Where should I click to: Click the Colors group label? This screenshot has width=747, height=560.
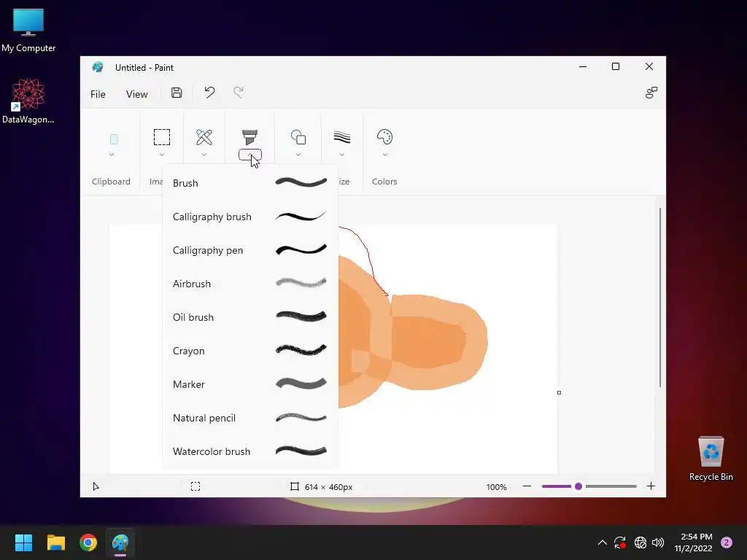pos(384,182)
